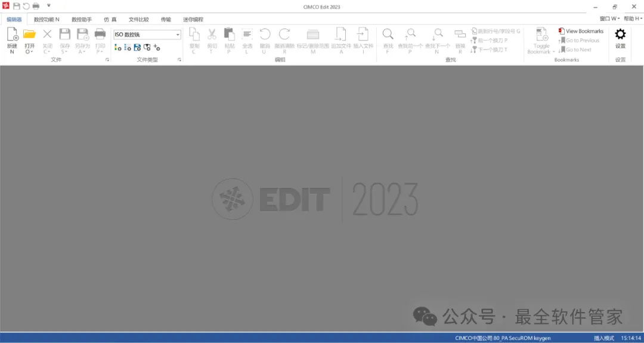Click the 标记/删除范围 icon
The width and height of the screenshot is (644, 343).
tap(313, 35)
